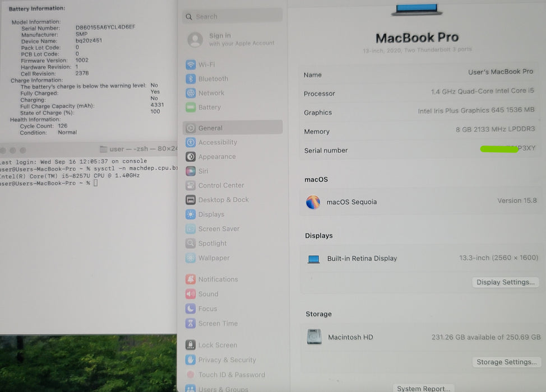
Task: Click the Intel Core i5-8257U terminal output
Action: [x=70, y=176]
